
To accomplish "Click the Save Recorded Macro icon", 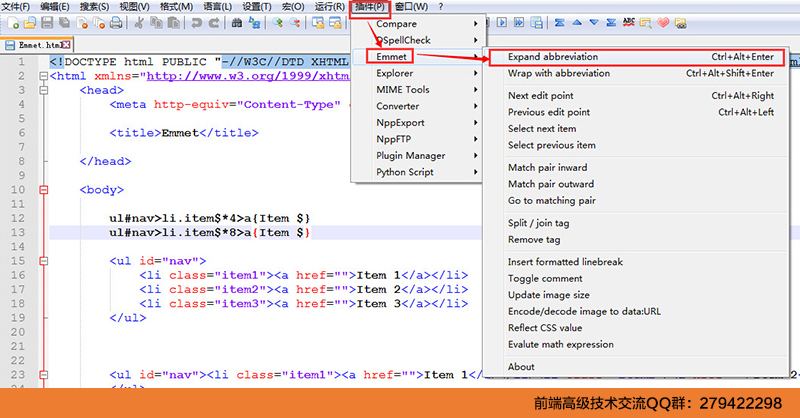I will point(536,22).
